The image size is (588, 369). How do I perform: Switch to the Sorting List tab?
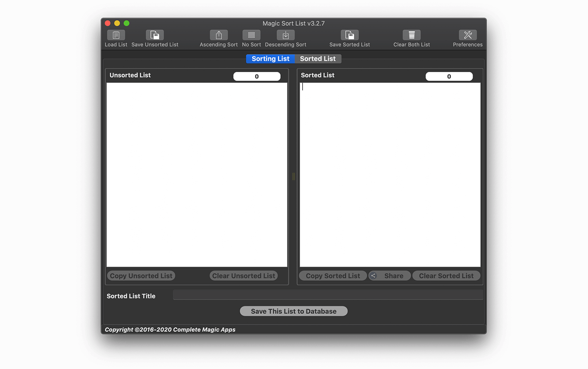click(270, 59)
